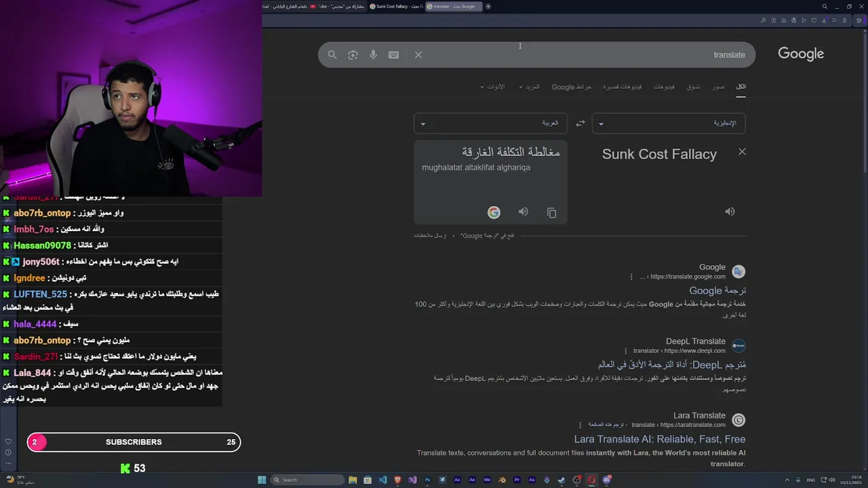Open network and volume tray icons

pos(828,480)
